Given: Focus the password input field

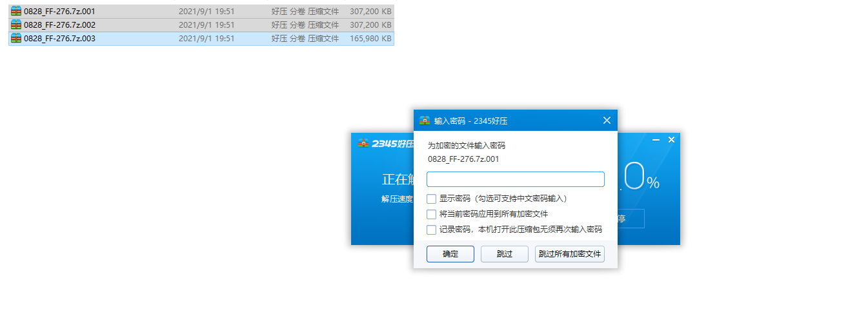Looking at the screenshot, I should [515, 179].
